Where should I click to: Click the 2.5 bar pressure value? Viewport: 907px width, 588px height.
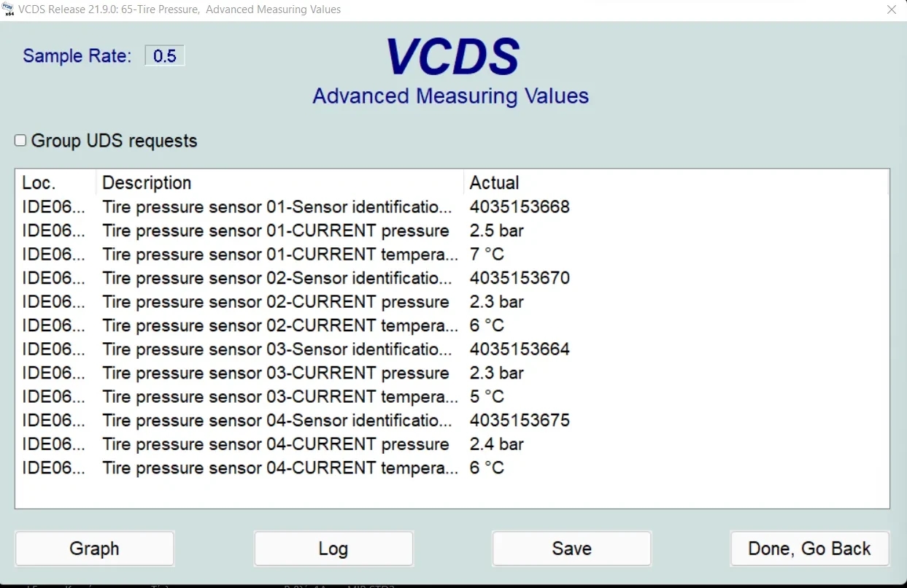pos(497,231)
